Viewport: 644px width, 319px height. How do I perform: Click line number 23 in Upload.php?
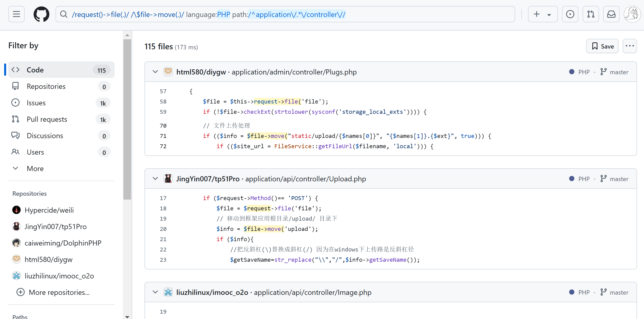point(163,260)
